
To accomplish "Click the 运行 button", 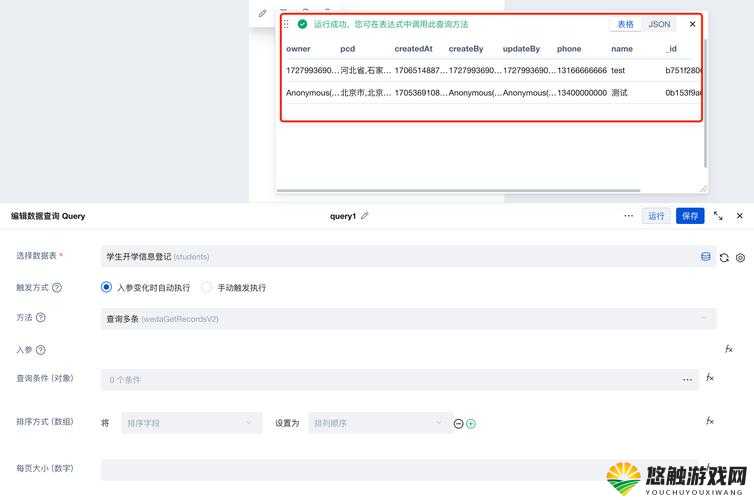I will [656, 216].
